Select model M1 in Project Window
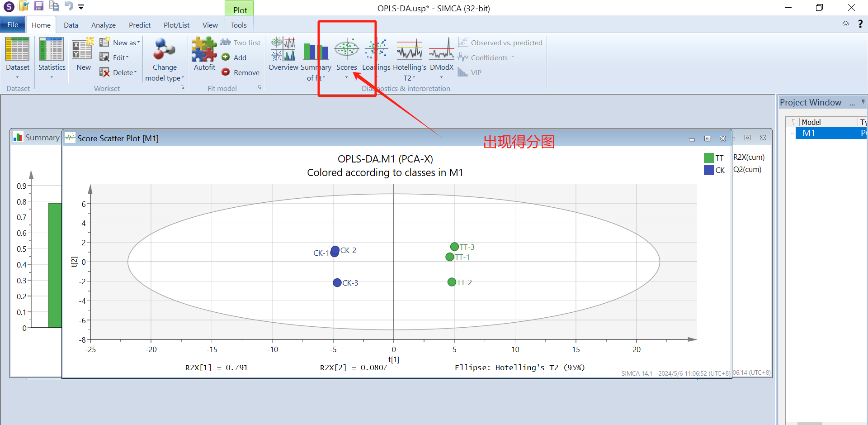This screenshot has height=425, width=868. pyautogui.click(x=808, y=133)
